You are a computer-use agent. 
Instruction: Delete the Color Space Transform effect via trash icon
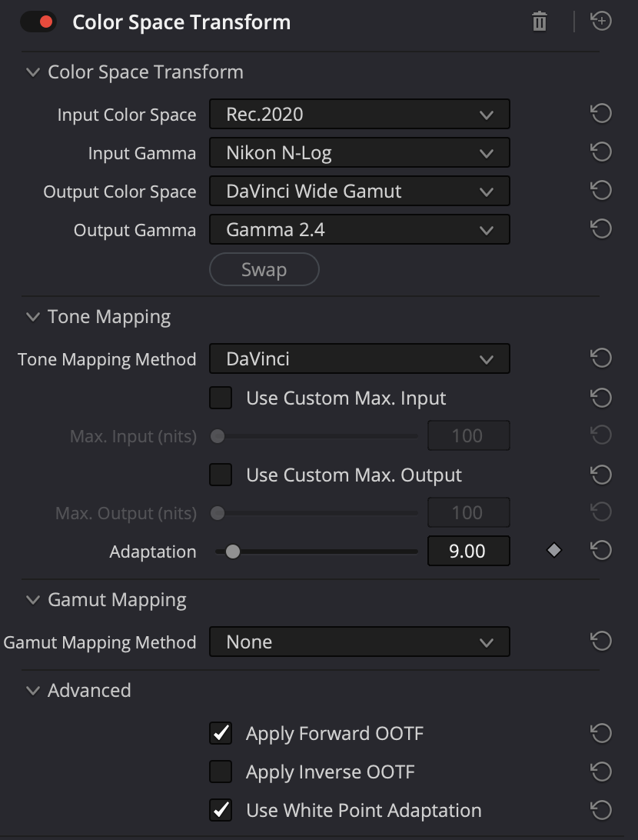[540, 22]
